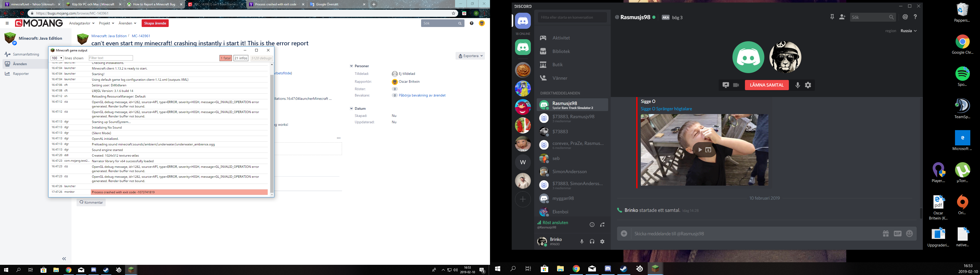
Task: Turn on camera in Discord call
Action: 736,85
